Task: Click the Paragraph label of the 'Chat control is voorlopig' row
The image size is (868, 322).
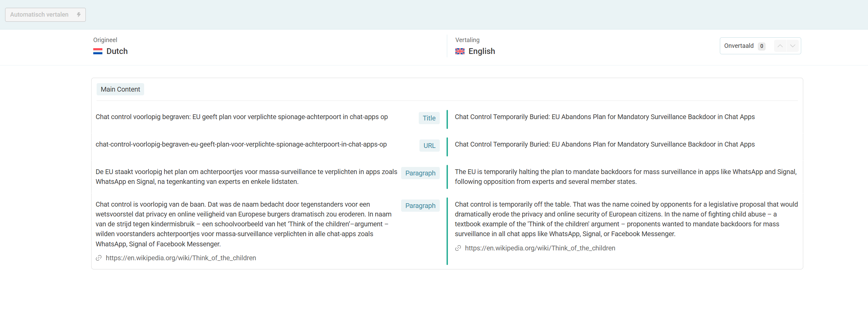Action: (420, 206)
